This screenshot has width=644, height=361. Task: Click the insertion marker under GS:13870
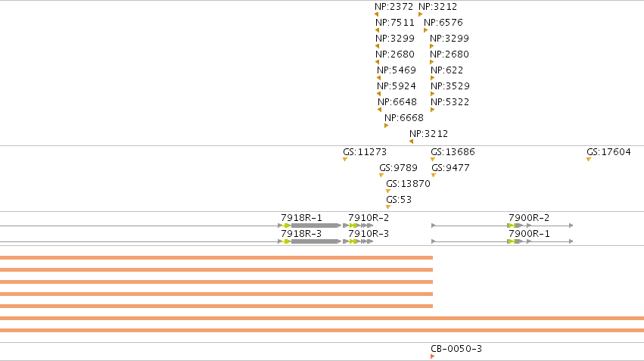point(388,191)
